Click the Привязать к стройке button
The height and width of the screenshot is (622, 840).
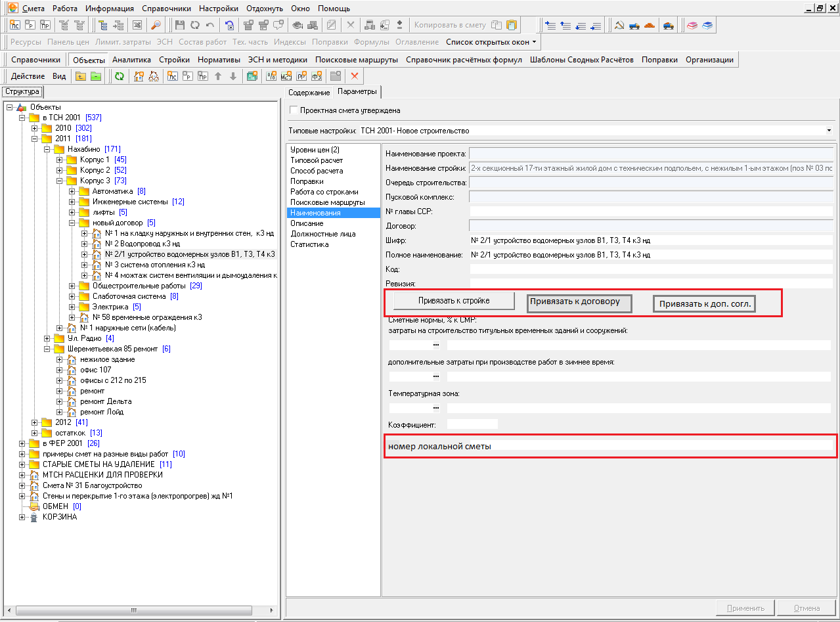(x=454, y=301)
